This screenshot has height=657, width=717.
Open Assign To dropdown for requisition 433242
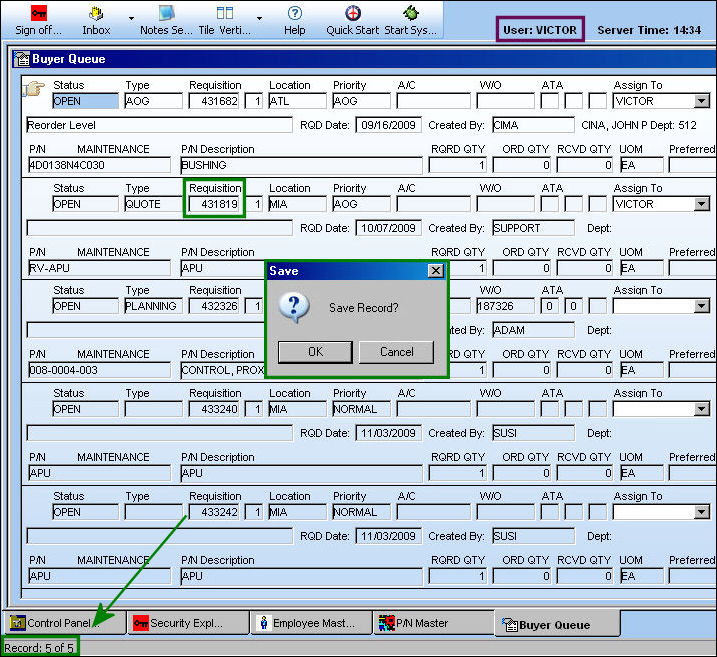pos(701,512)
